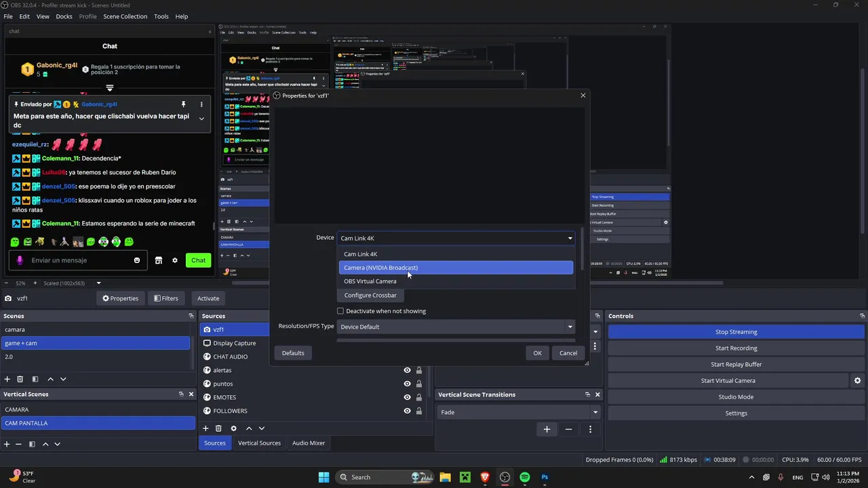Screen dimensions: 868x488
Task: Open the Resolution/FPS Type dropdown
Action: pos(456,327)
